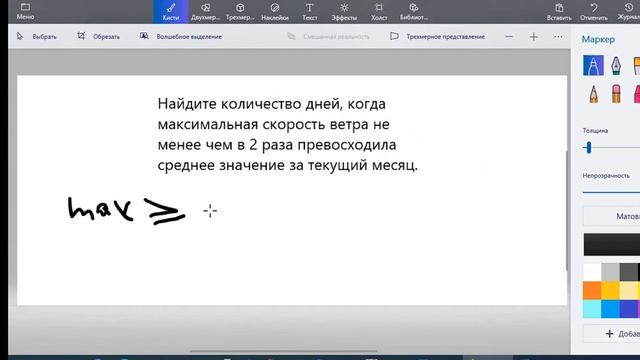Click the Отменить undo button
This screenshot has width=640, height=360.
coord(594,11)
